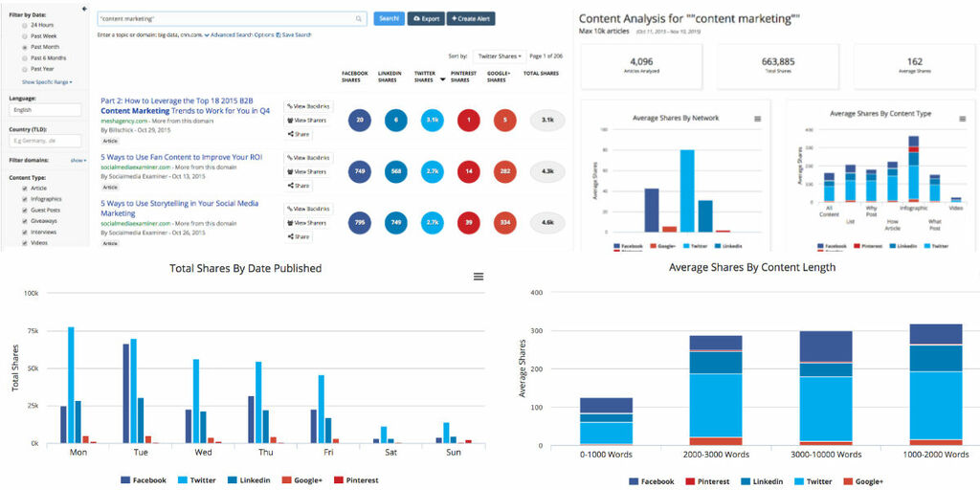Expand Advanced Search Options
980x490 pixels.
(240, 34)
